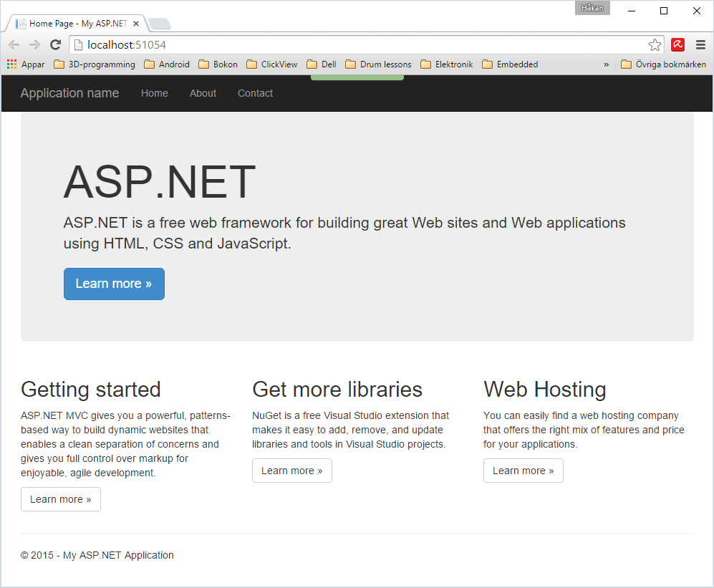Click the © 2015 - My ASP.NET Application footer
The height and width of the screenshot is (588, 714).
click(97, 555)
